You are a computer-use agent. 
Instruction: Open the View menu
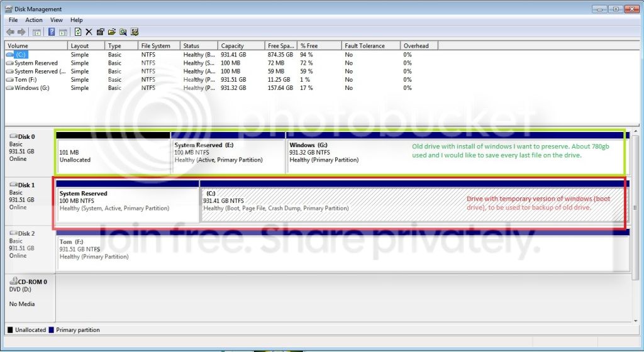(x=56, y=19)
